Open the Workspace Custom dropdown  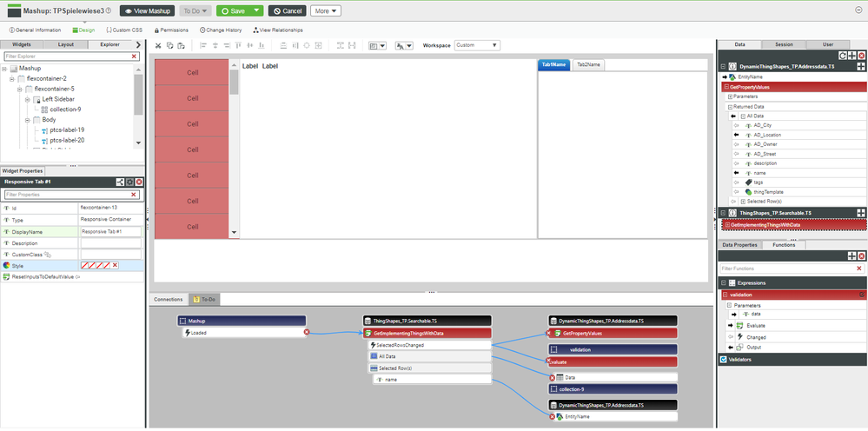[477, 45]
